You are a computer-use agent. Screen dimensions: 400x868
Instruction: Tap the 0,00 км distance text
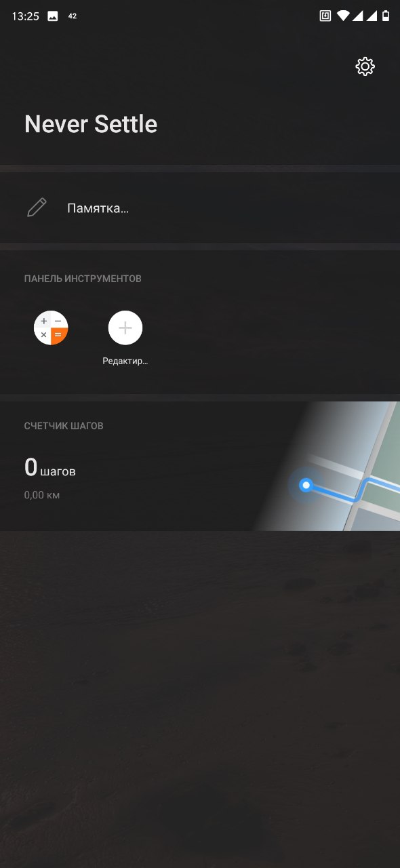click(42, 495)
